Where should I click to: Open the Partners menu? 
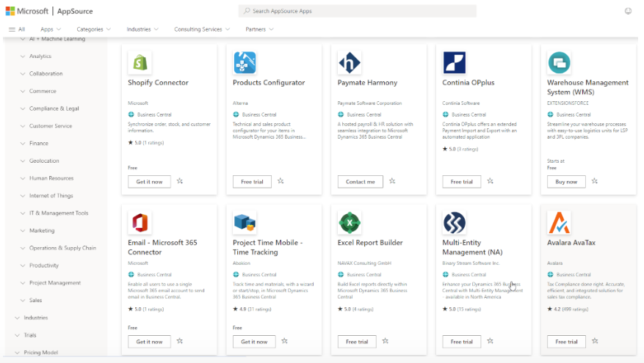[259, 29]
